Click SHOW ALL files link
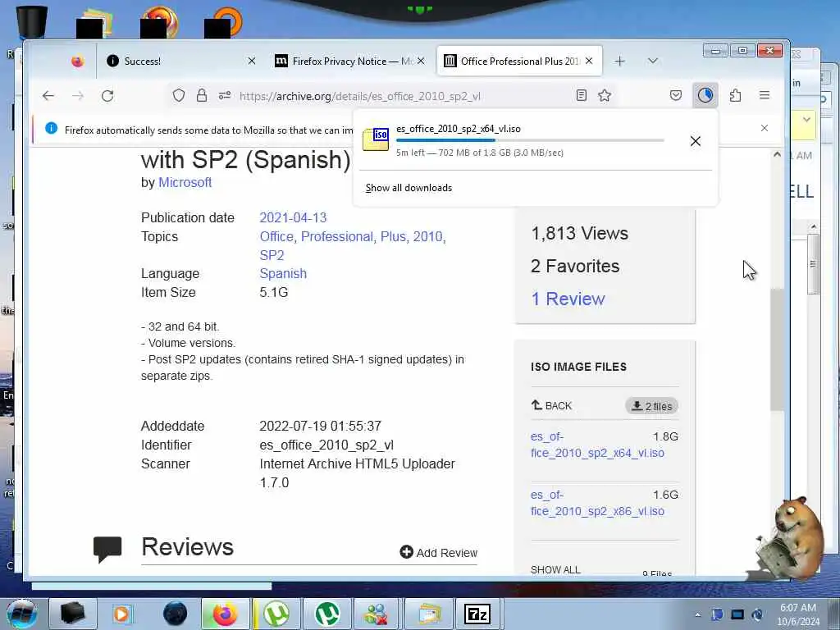 [x=555, y=569]
